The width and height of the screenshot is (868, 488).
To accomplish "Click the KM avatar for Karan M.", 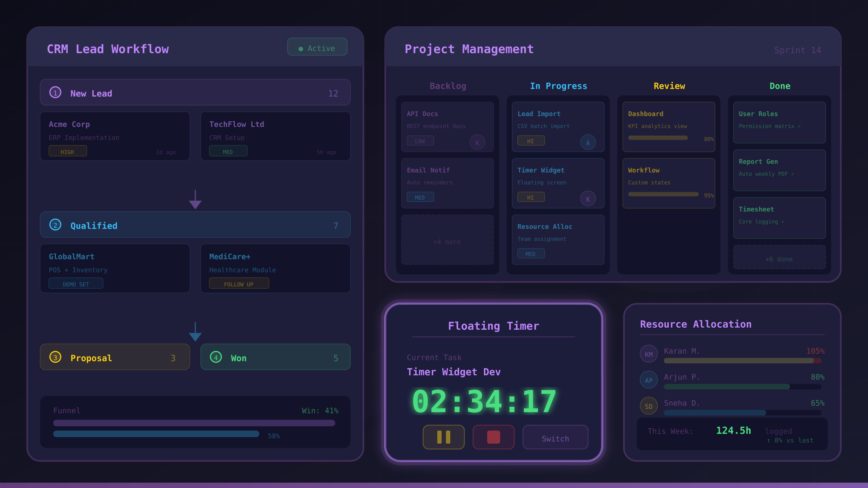I will [x=649, y=354].
